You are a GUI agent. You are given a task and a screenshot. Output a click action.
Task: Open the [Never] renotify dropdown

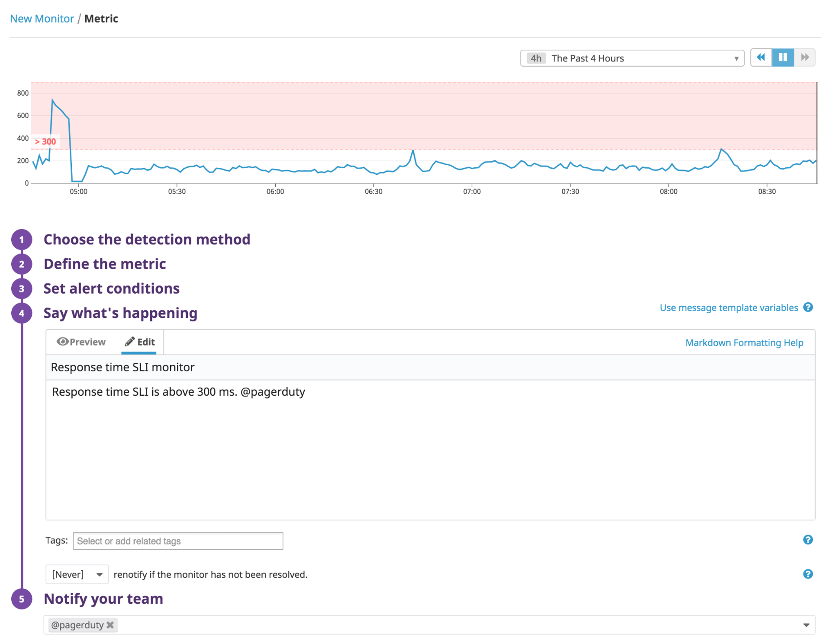(77, 574)
